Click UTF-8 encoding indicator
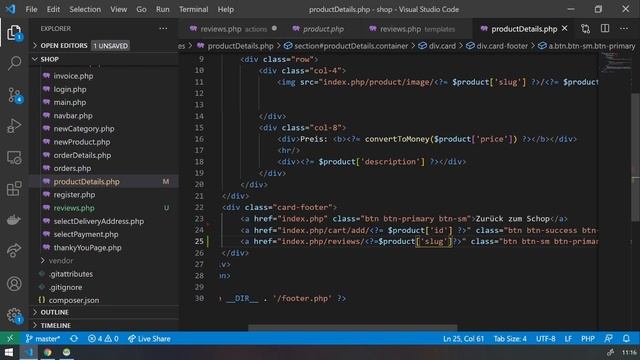Screen dimensions: 640x360 pos(546,339)
